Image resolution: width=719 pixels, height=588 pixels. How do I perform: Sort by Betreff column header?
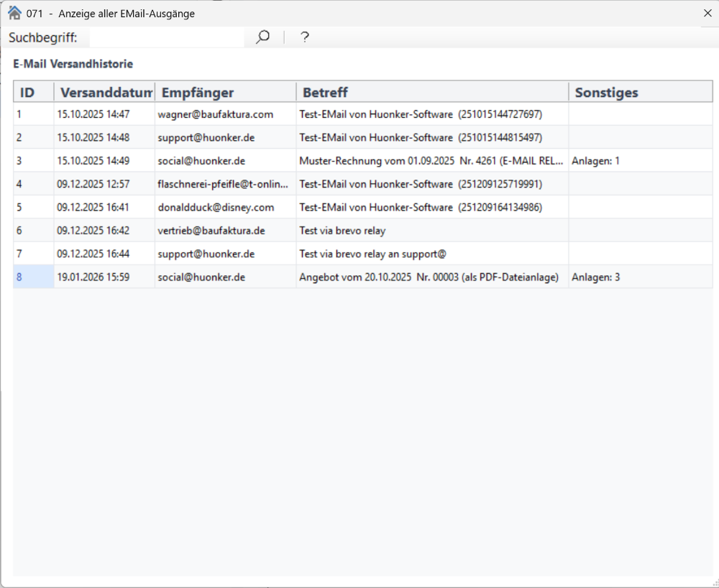[432, 92]
